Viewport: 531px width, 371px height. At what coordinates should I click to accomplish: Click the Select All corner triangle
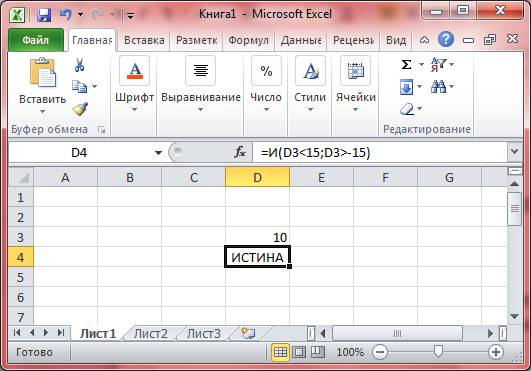[x=21, y=177]
